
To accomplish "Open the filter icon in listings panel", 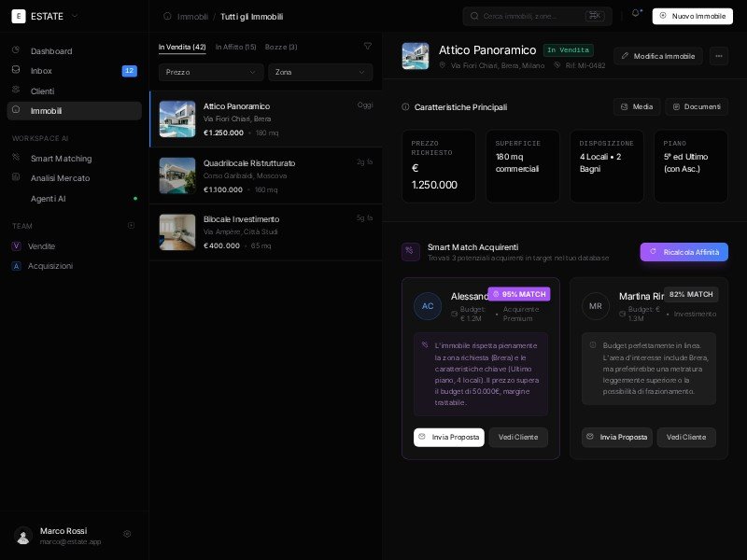I will click(x=367, y=47).
